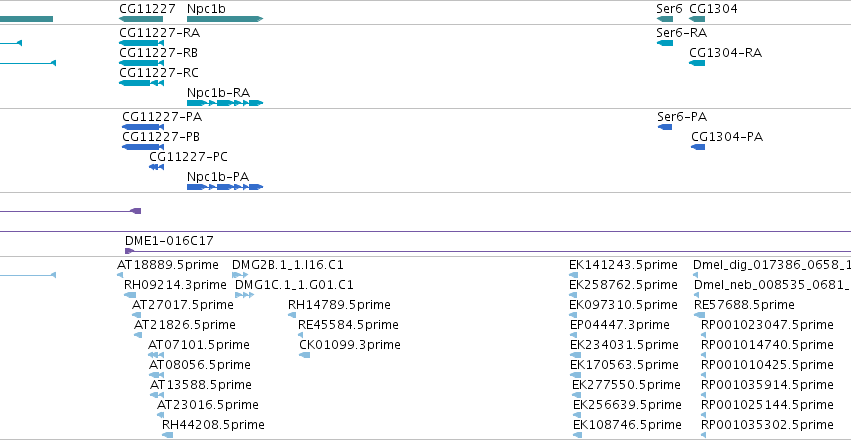The height and width of the screenshot is (440, 851).
Task: Select the RH14789.5prime EST glyph
Action: [x=292, y=315]
